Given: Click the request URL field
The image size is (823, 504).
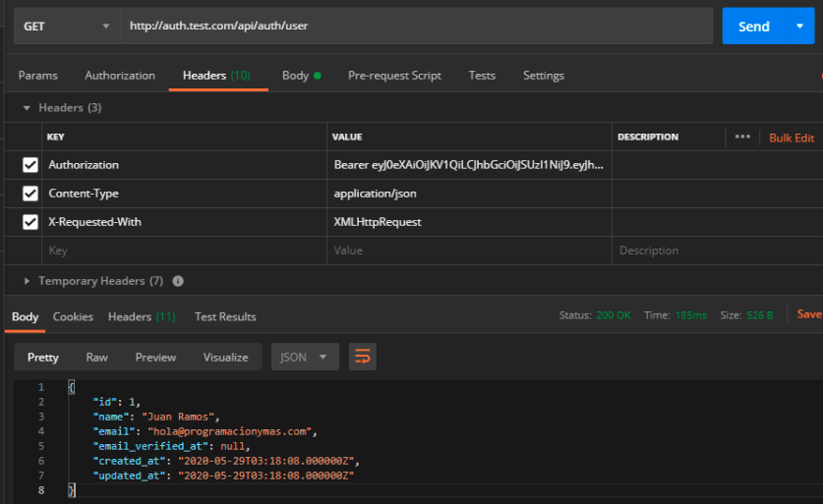Looking at the screenshot, I should click(x=416, y=27).
